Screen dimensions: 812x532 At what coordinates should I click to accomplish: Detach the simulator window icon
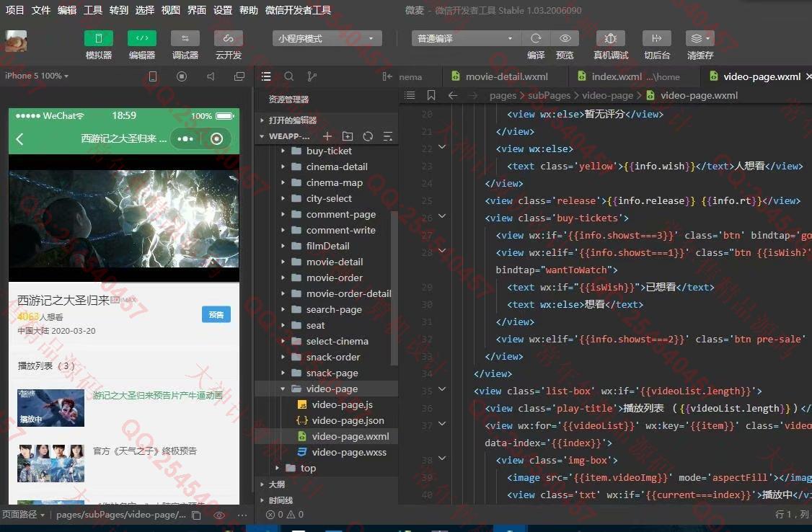tap(239, 76)
